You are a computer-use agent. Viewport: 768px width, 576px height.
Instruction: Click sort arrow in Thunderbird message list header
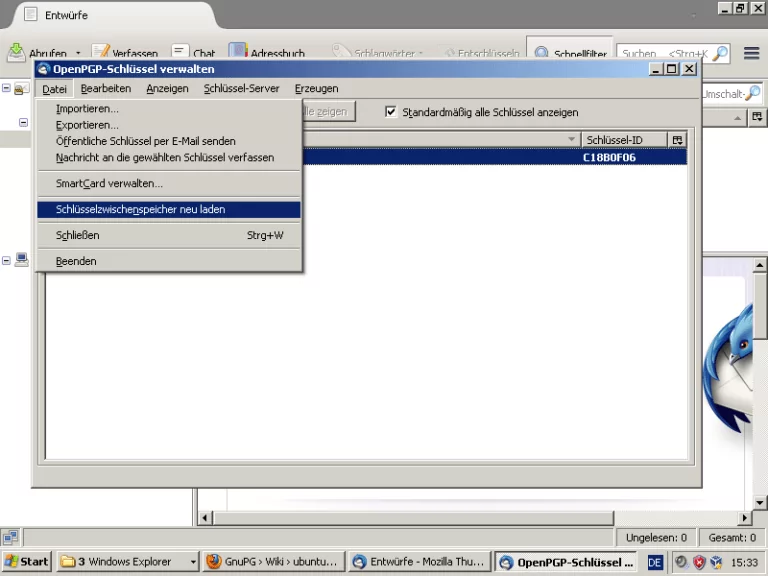(738, 118)
